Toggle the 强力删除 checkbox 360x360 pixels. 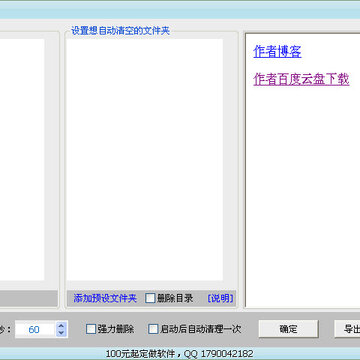click(91, 329)
